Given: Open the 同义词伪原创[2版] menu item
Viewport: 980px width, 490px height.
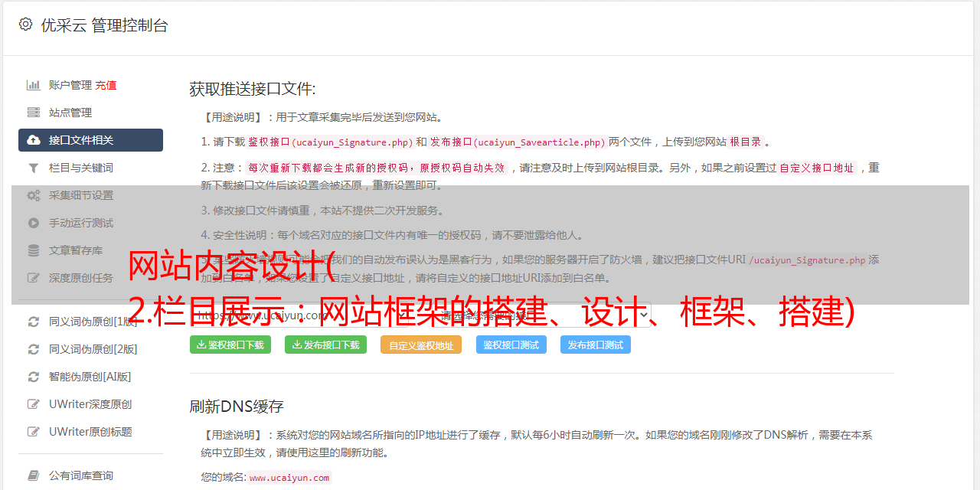Looking at the screenshot, I should pyautogui.click(x=90, y=349).
